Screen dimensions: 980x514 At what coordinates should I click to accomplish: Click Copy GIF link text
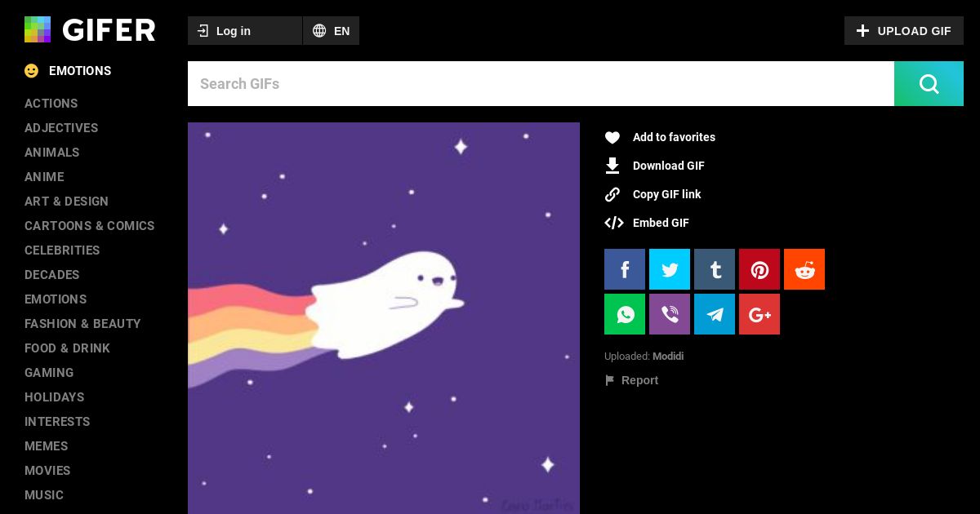pyautogui.click(x=666, y=194)
